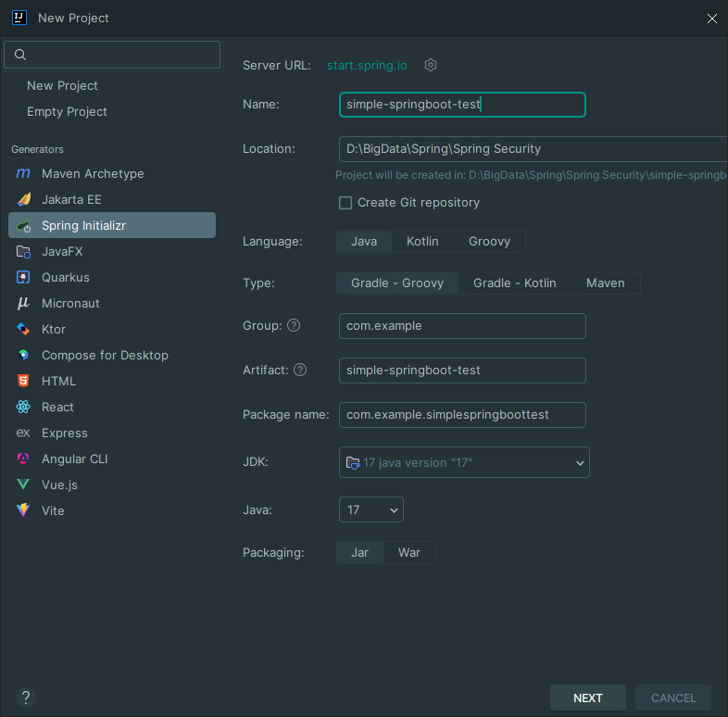Focus the Location path field
The height and width of the screenshot is (717, 728).
pos(533,149)
